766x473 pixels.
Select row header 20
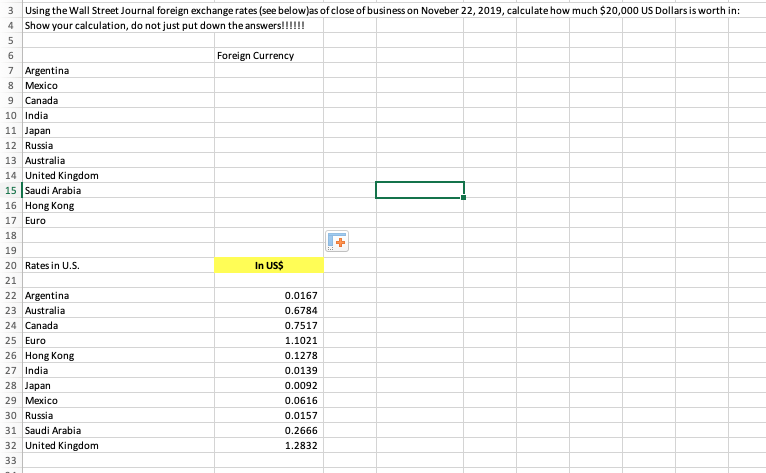coord(11,265)
